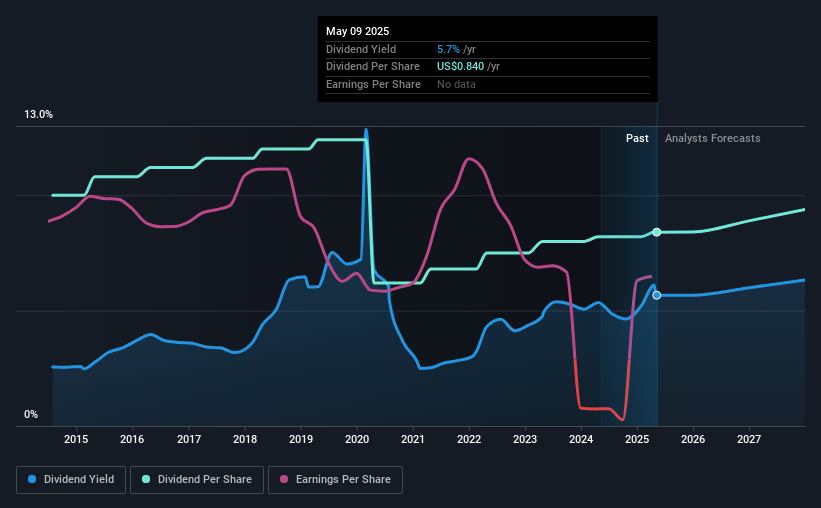The image size is (821, 508).
Task: Click the tooltip date 'May 09 2025'
Action: point(358,31)
